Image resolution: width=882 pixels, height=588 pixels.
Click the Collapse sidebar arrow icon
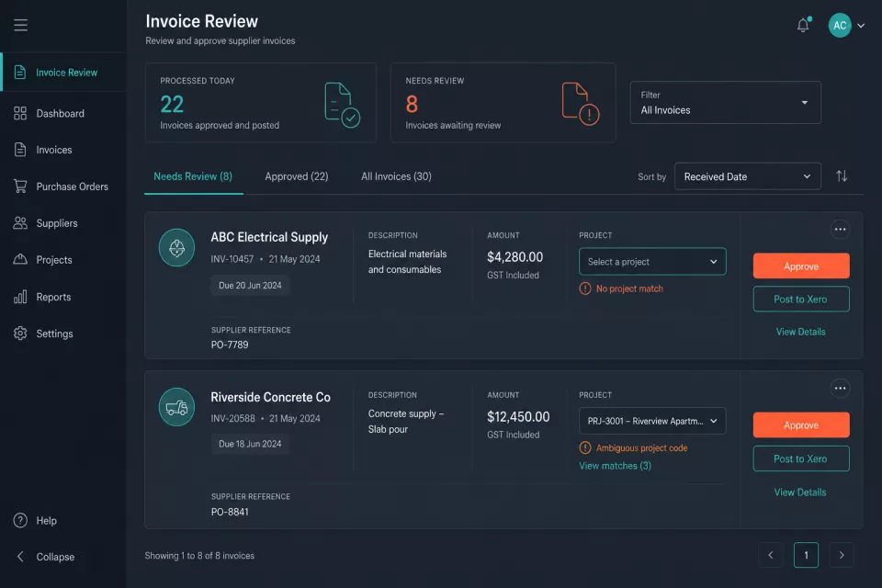coord(20,557)
